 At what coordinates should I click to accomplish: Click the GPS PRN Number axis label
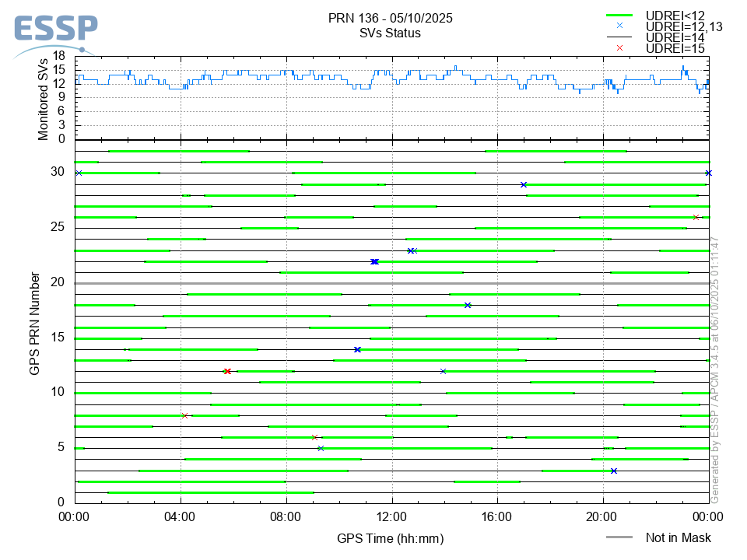pos(35,324)
